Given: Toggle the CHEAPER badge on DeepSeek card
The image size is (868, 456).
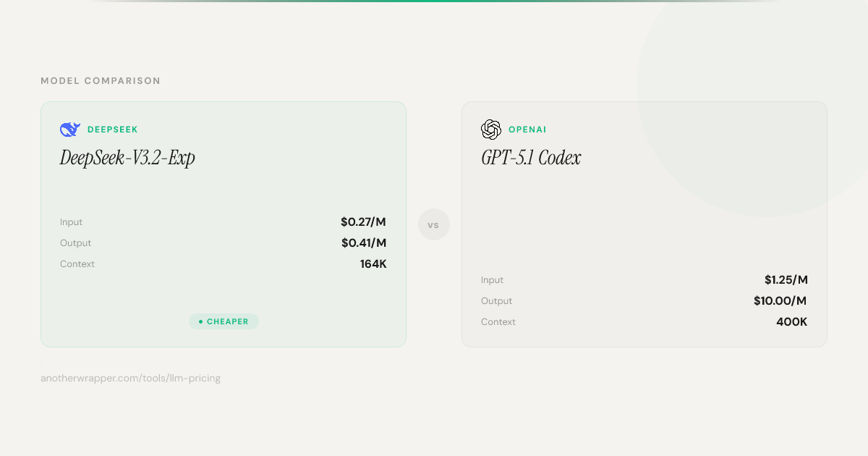Looking at the screenshot, I should pyautogui.click(x=224, y=321).
